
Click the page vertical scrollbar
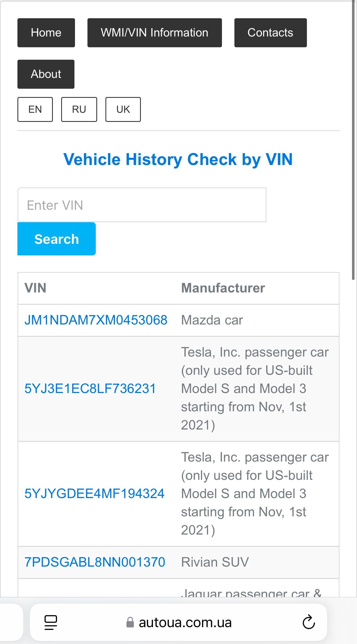tap(353, 138)
